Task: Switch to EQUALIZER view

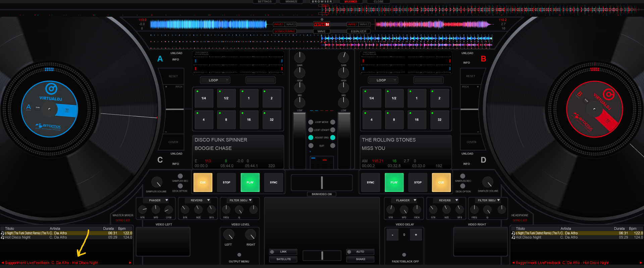Action: pyautogui.click(x=359, y=31)
